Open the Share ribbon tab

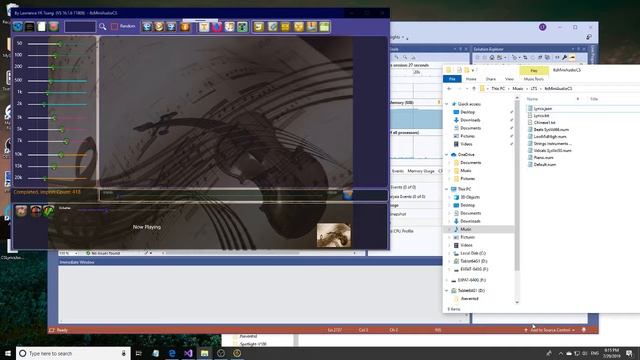[x=491, y=79]
